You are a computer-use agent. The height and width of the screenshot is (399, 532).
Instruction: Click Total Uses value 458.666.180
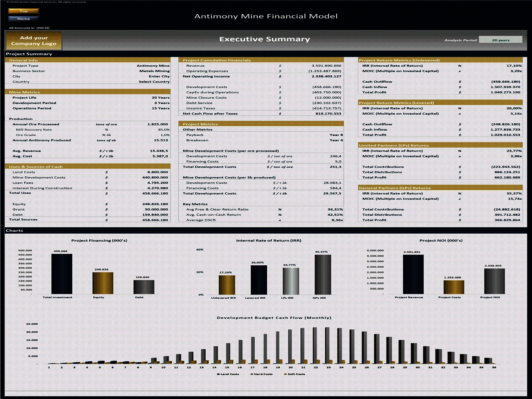tap(155, 193)
